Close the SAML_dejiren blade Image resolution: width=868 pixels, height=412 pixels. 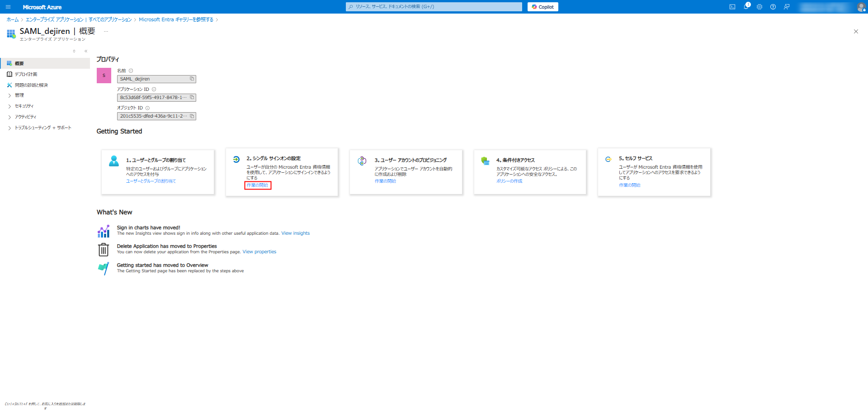pos(856,31)
